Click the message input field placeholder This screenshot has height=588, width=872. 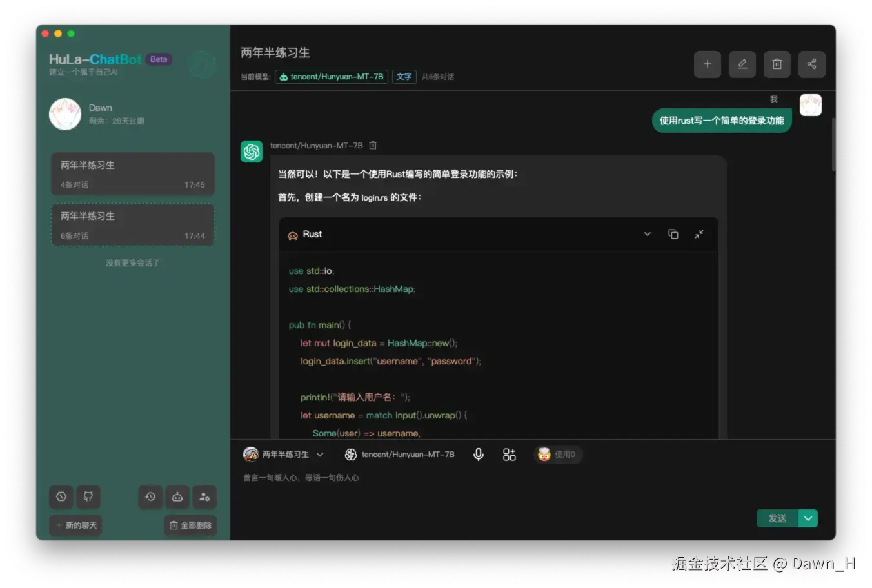point(301,478)
